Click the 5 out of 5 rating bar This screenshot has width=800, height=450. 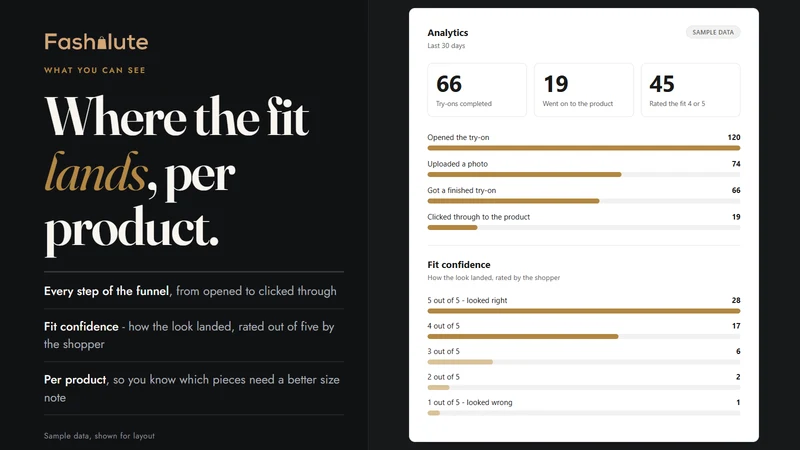584,311
